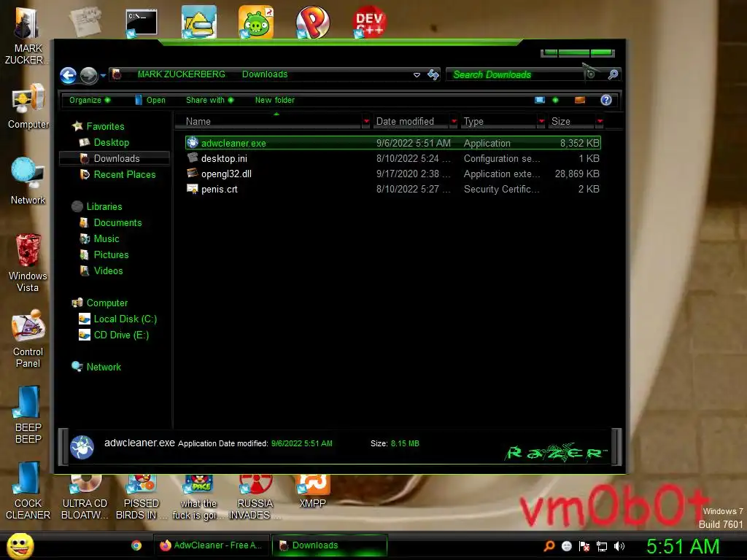Image resolution: width=747 pixels, height=560 pixels.
Task: Click the adwcleaner.exe file icon
Action: 193,142
